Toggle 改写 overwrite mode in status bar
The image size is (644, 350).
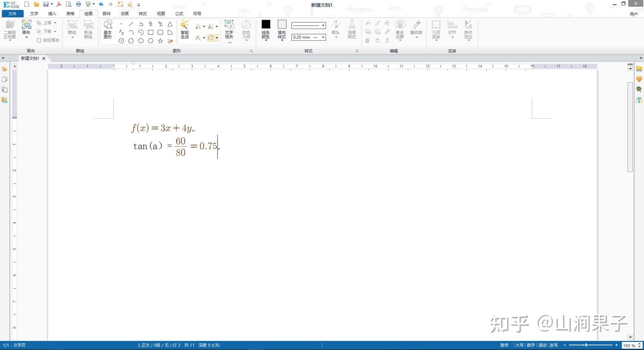point(554,345)
